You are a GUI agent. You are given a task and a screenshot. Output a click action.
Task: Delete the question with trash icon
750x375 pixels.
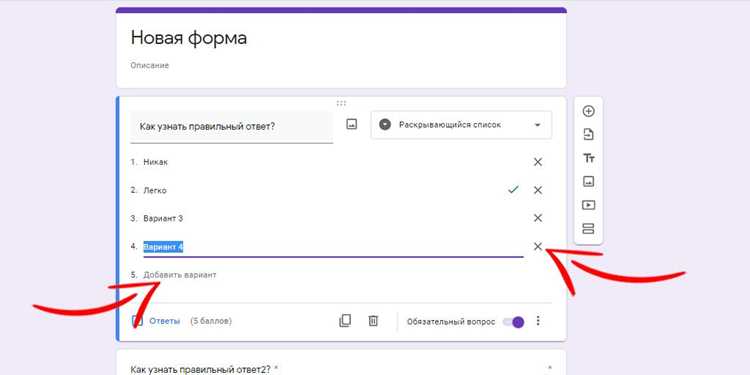click(x=373, y=321)
